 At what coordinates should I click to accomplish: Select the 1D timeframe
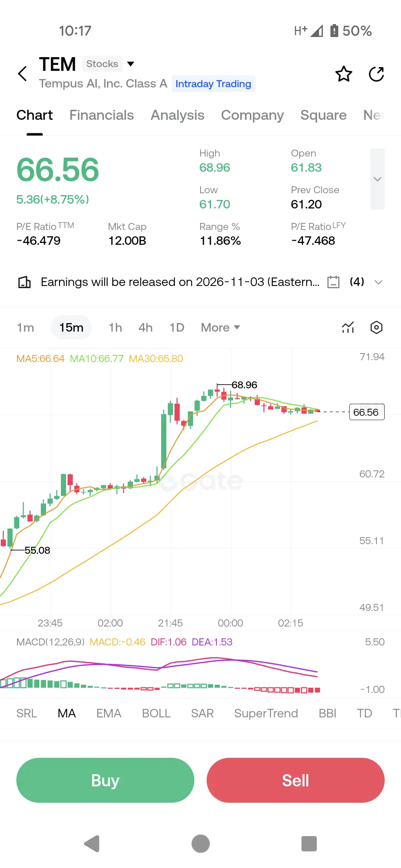pos(177,328)
